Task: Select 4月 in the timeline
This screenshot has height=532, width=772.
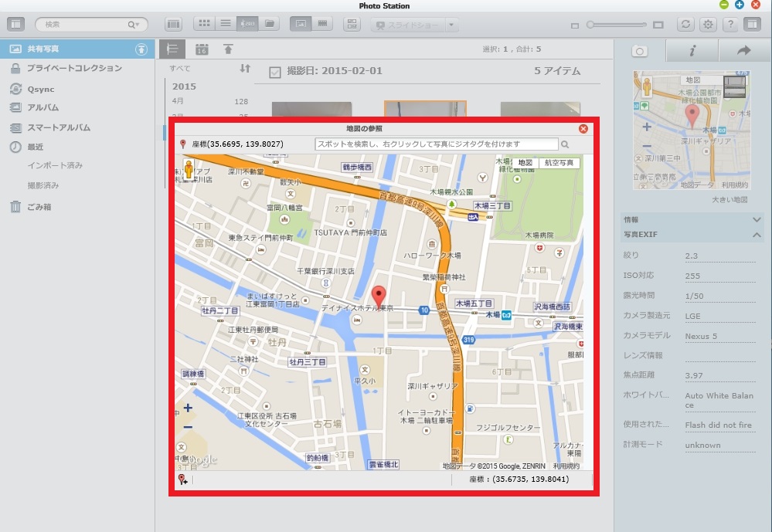Action: pyautogui.click(x=178, y=101)
